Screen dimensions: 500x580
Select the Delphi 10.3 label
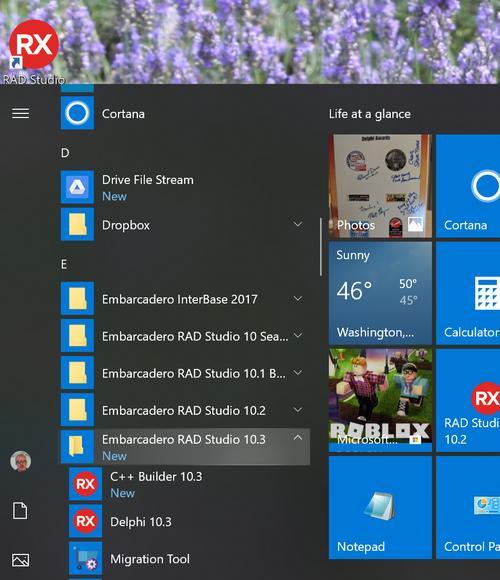[x=141, y=522]
